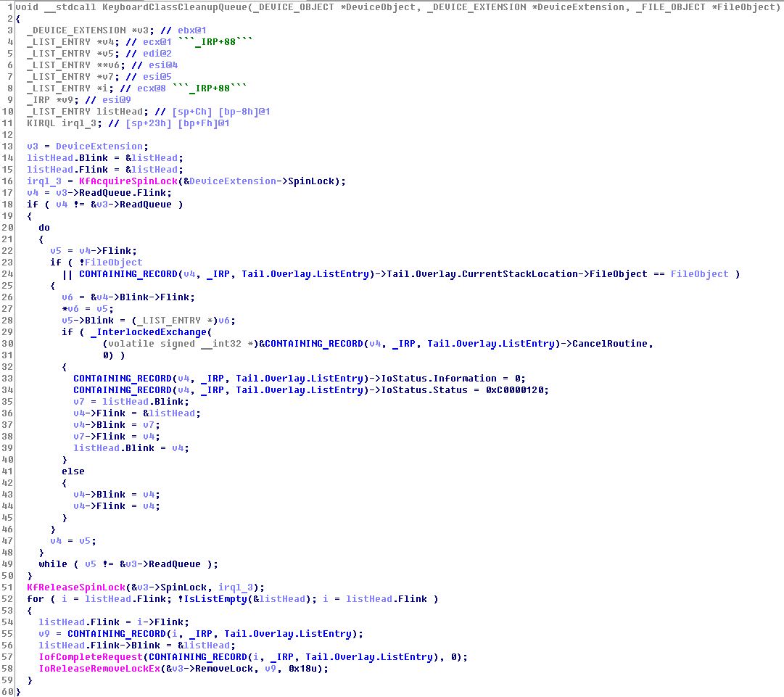
Task: Click the 'v5 = v4->Flink;' statement
Action: coord(94,251)
